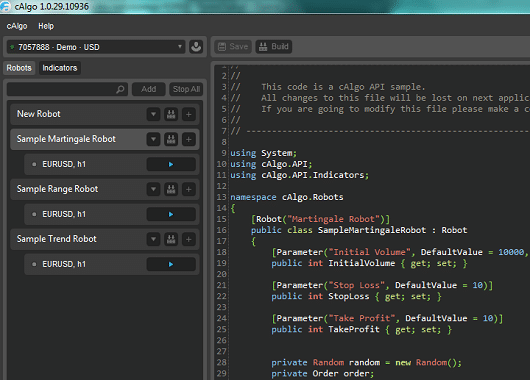Screen dimensions: 530x380
Task: Click the "Stop Loss" string on line 21
Action: (x=357, y=285)
